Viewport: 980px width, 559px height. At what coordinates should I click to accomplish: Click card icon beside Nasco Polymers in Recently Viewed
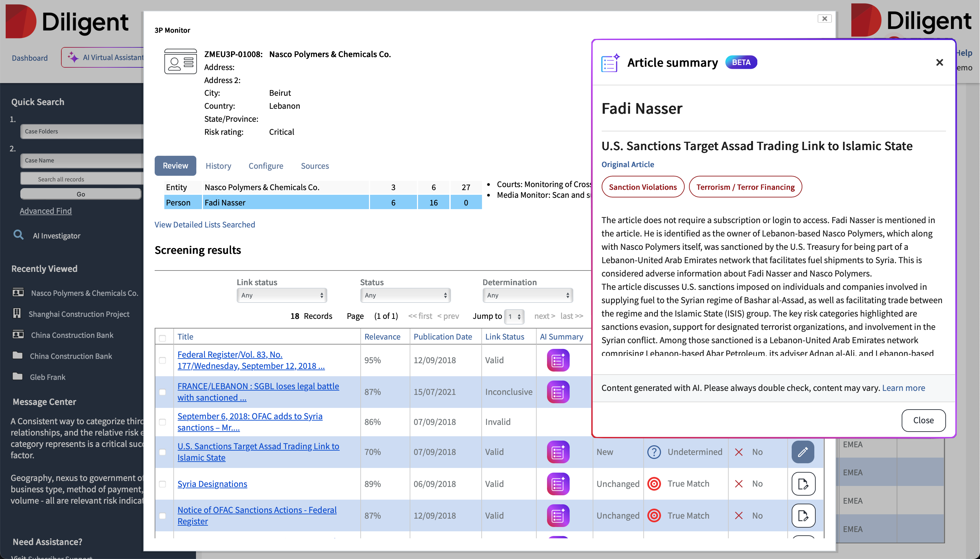pos(18,293)
